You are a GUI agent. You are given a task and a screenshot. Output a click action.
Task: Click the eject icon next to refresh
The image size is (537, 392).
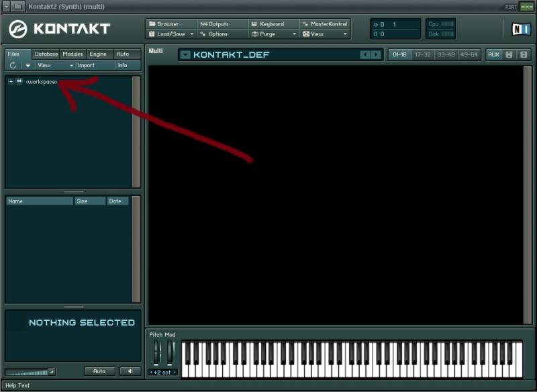[x=28, y=65]
